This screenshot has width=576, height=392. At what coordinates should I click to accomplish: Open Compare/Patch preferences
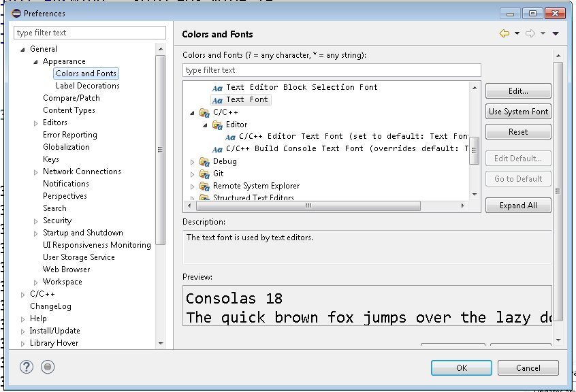(x=71, y=98)
